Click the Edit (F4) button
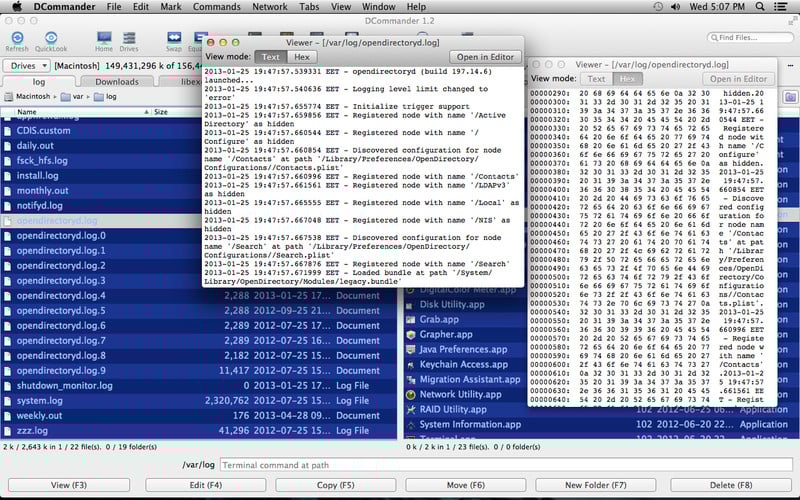This screenshot has height=500, width=800. 206,485
